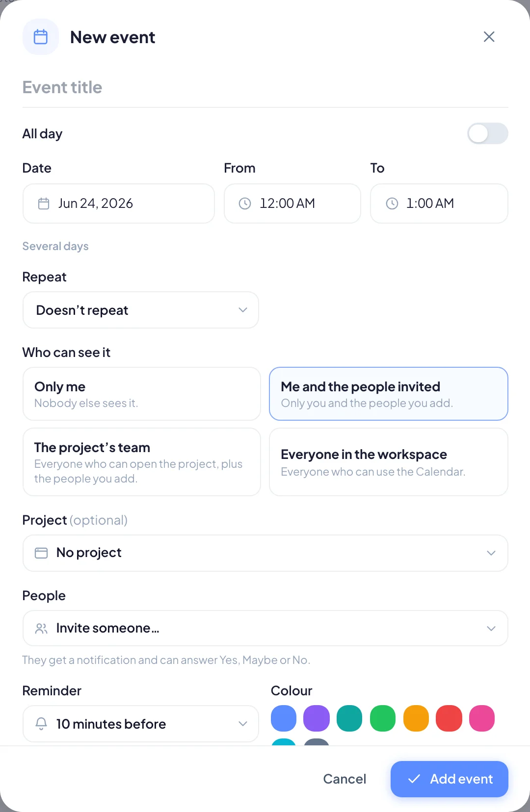The height and width of the screenshot is (812, 530).
Task: Select Only me visibility option
Action: tap(142, 394)
